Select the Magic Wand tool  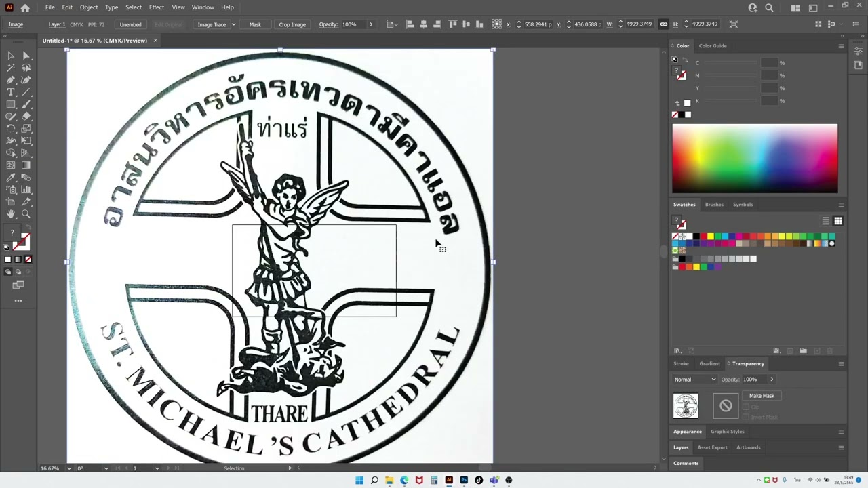11,68
